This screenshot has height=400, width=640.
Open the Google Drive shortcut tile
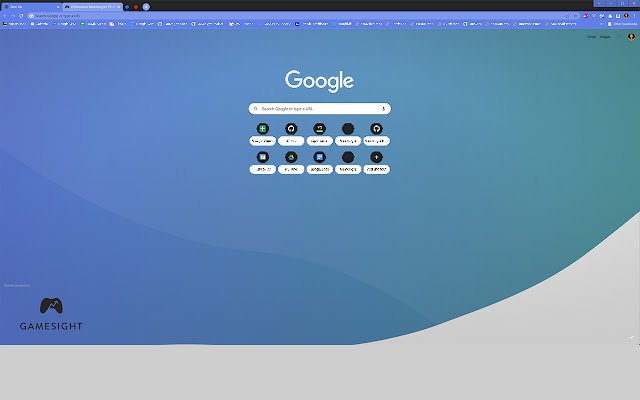(x=291, y=162)
